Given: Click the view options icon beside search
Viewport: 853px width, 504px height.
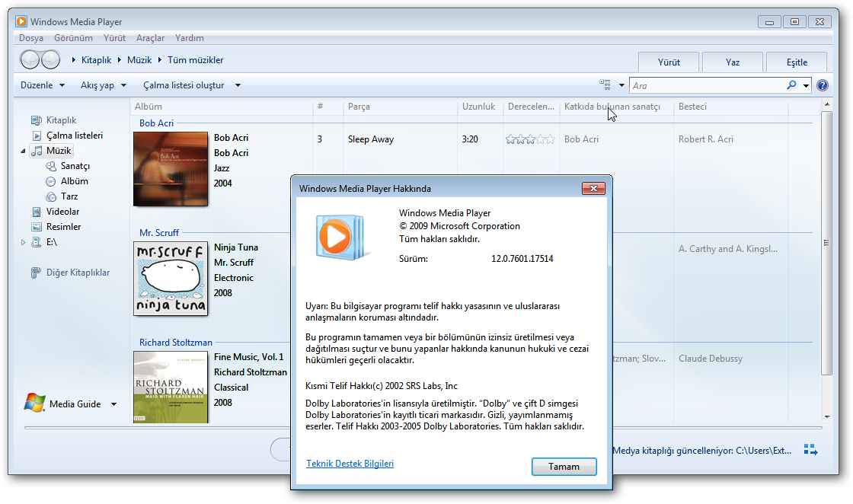Looking at the screenshot, I should 605,85.
